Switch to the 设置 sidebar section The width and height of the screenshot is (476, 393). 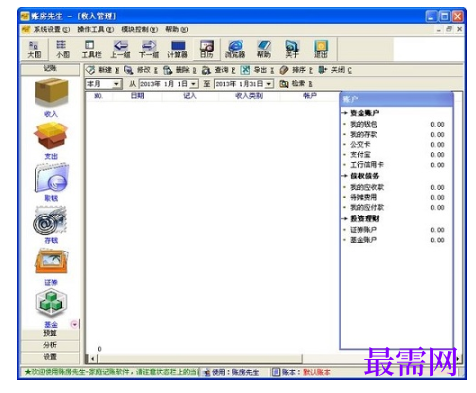click(50, 357)
